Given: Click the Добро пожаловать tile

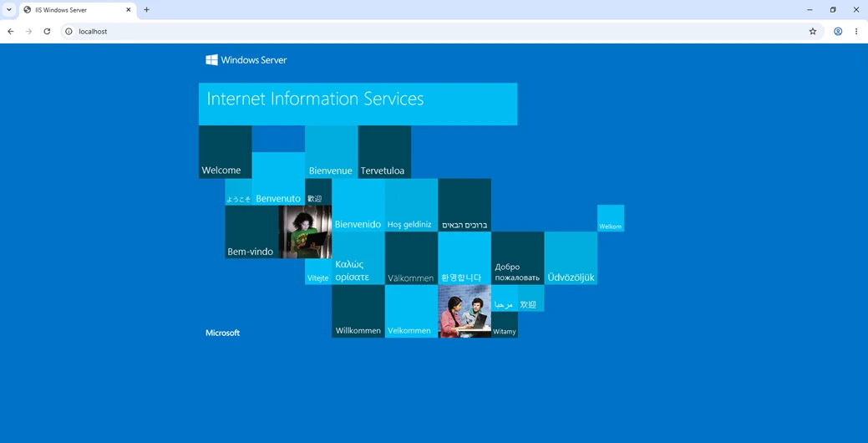Looking at the screenshot, I should pyautogui.click(x=518, y=258).
